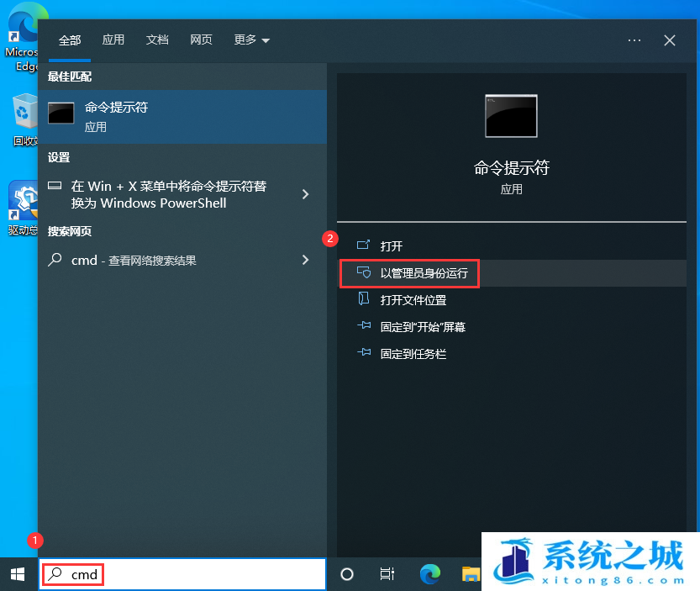Click the Cortana circle icon on taskbar
Screen dimensions: 700x591
tap(347, 574)
